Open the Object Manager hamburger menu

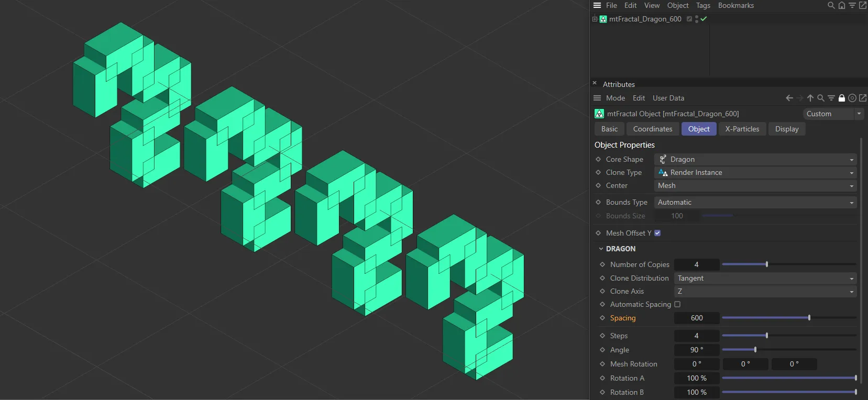click(x=597, y=5)
